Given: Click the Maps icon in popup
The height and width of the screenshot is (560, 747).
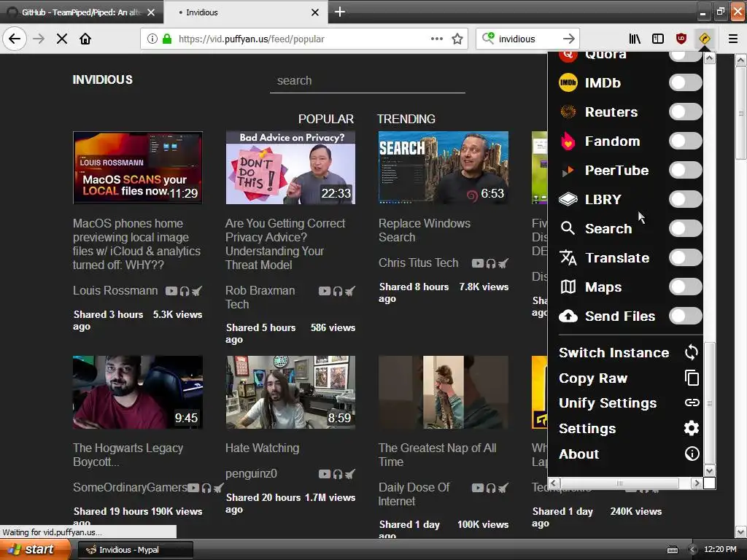Looking at the screenshot, I should point(568,287).
